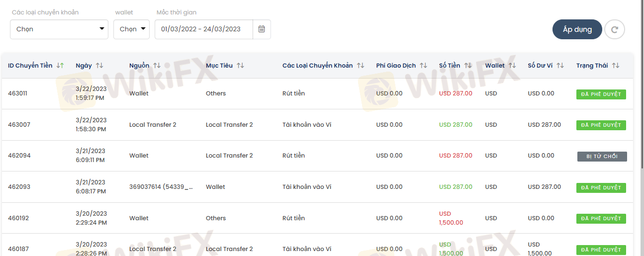Click ĐÃ PHÊ DUYỆT badge in row 463007
644x256 pixels.
601,125
